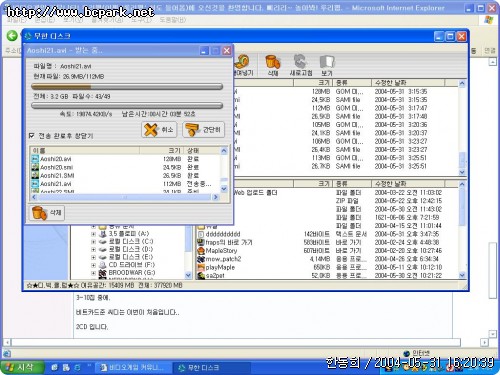Sort upper file list by 종류 column
This screenshot has height=375, width=500.
352,83
